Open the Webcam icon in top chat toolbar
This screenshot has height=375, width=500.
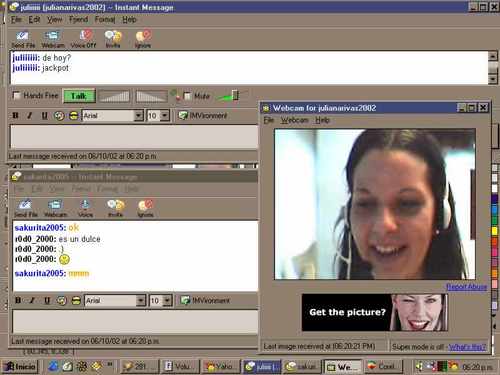click(52, 39)
